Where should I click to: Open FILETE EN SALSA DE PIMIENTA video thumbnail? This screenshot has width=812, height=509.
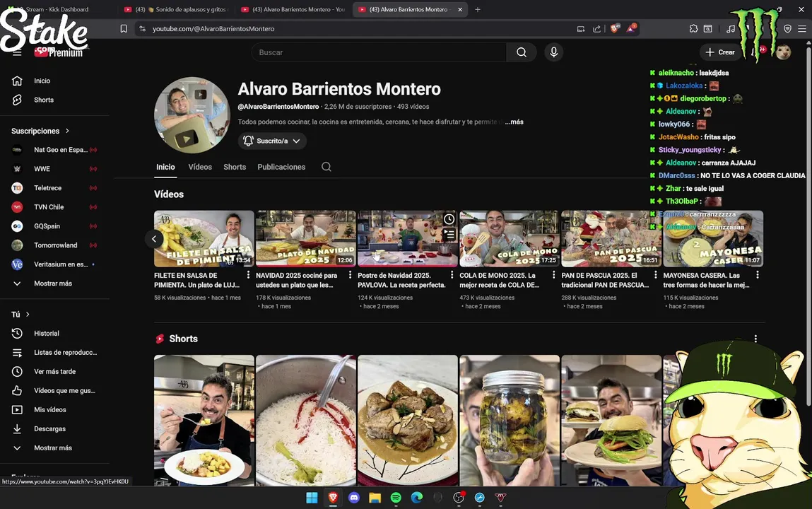click(204, 239)
